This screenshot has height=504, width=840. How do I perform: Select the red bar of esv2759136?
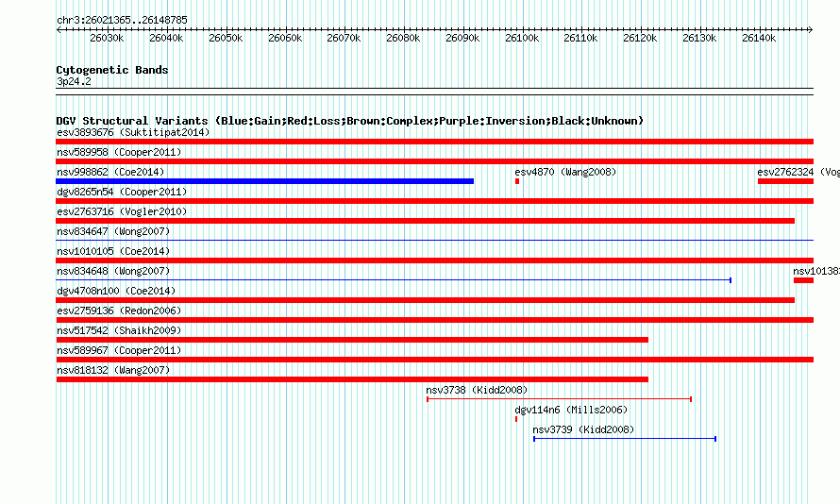[434, 320]
